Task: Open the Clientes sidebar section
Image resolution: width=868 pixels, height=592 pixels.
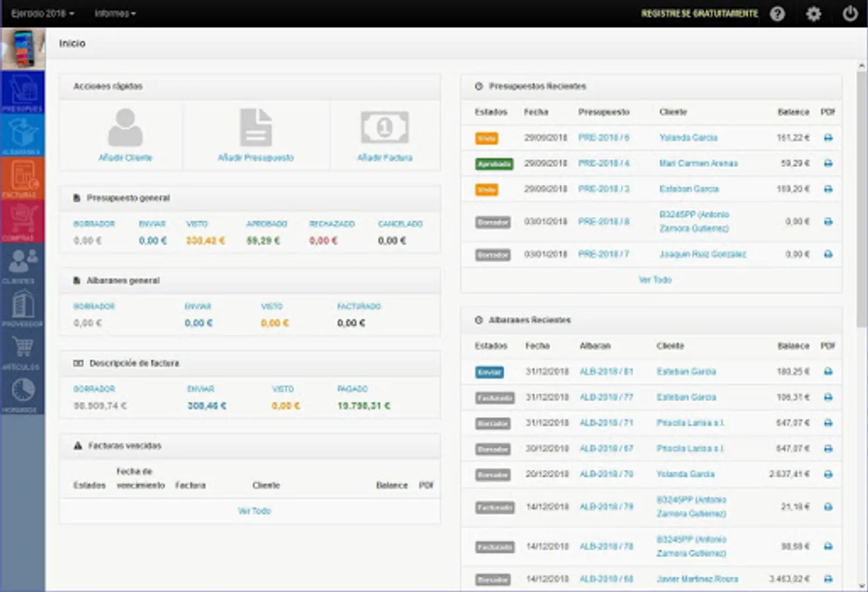Action: pos(22,265)
